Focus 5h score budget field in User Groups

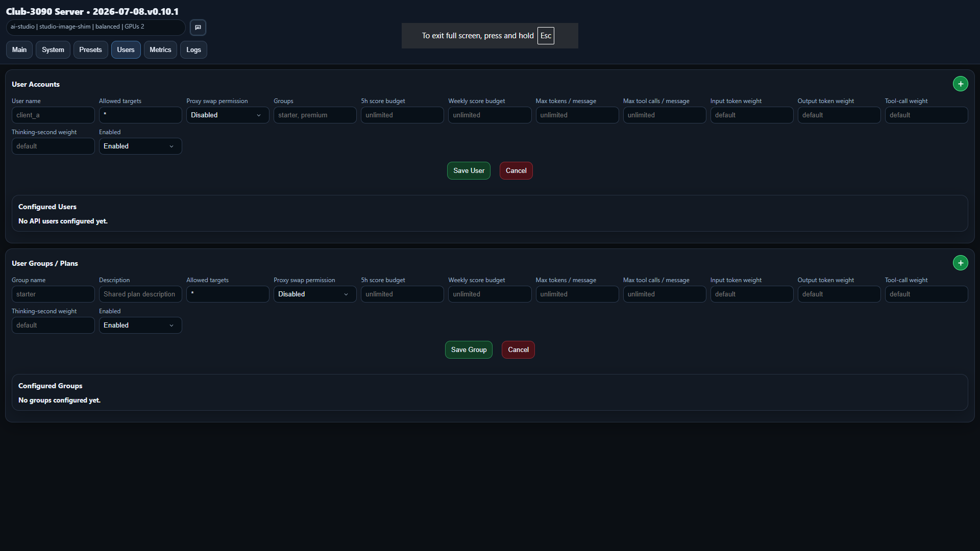pos(402,294)
